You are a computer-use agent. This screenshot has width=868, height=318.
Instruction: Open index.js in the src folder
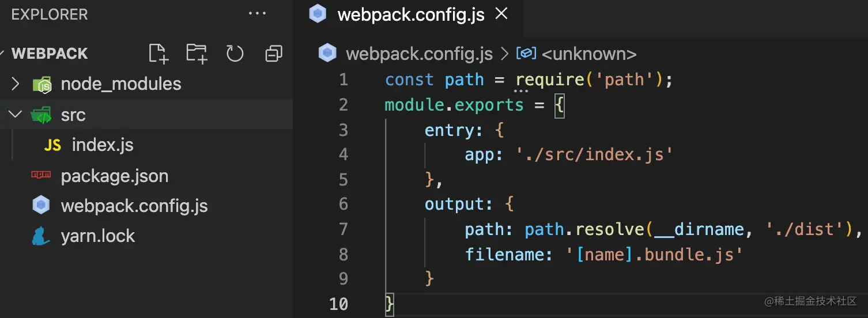tap(102, 145)
